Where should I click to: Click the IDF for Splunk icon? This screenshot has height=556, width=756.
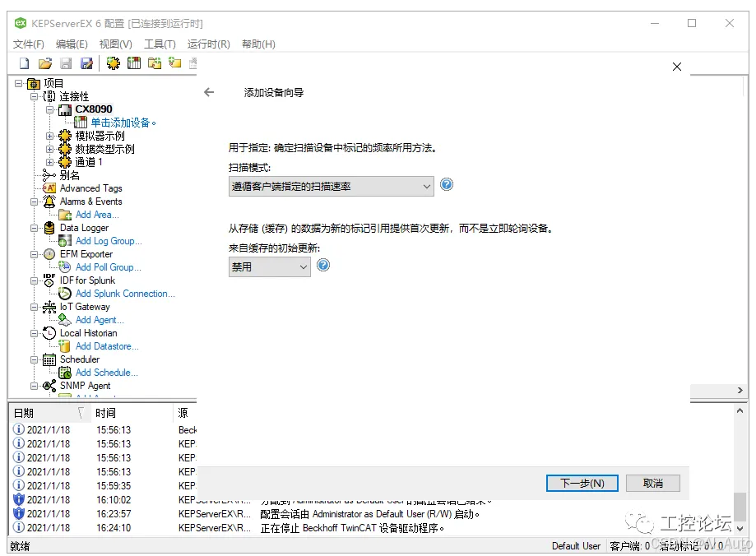[x=49, y=280]
